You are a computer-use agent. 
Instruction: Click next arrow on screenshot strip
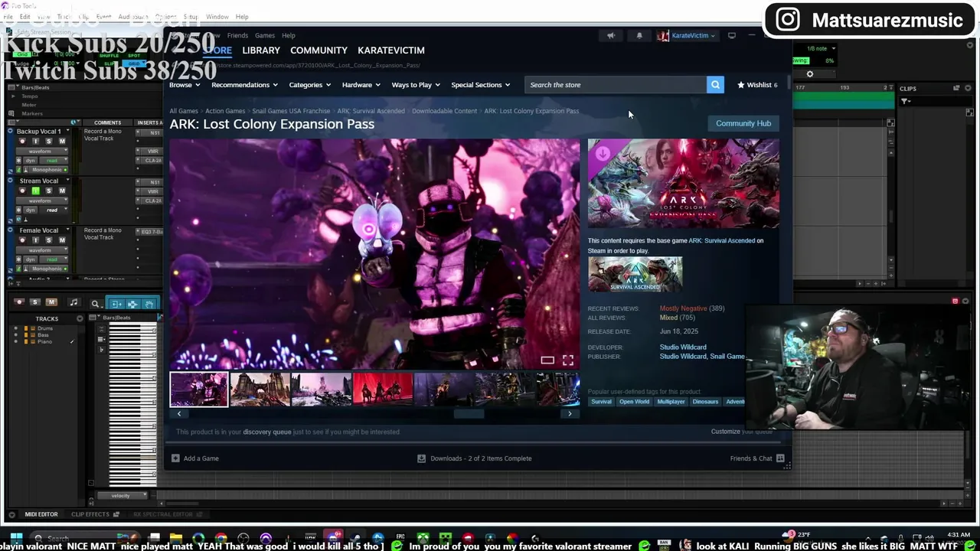point(570,413)
